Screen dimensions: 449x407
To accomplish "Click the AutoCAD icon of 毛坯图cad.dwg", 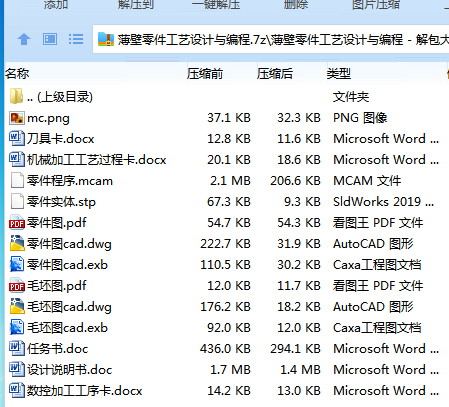I will [17, 306].
